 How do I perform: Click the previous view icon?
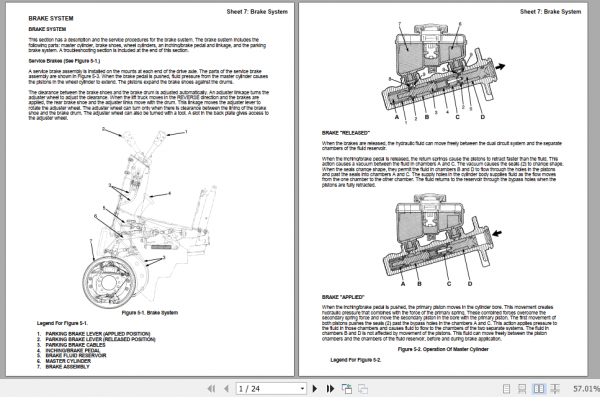pos(347,389)
